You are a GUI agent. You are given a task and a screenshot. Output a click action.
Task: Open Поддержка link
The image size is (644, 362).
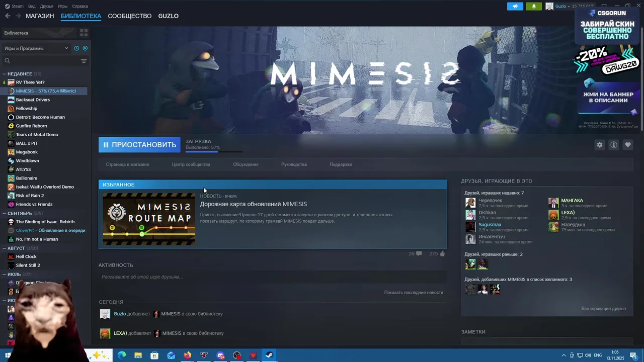[x=341, y=164]
